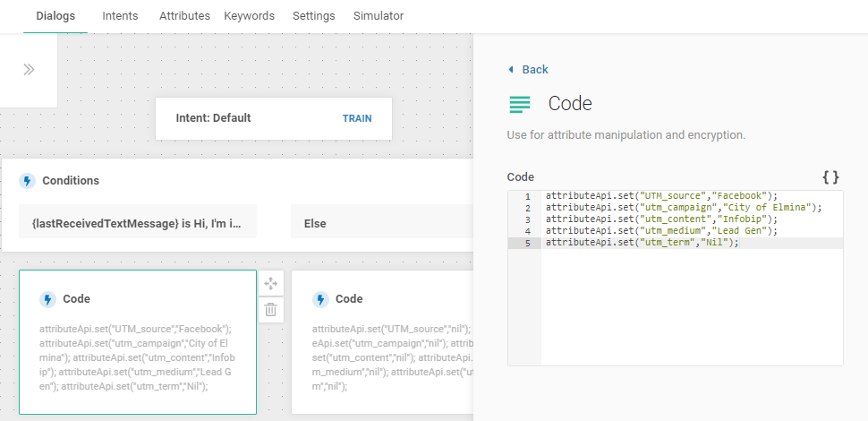Click code line 1 setting UTM_source

coord(661,195)
